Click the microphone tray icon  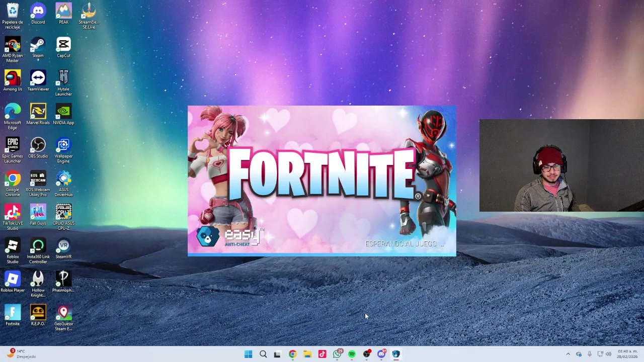tap(589, 354)
